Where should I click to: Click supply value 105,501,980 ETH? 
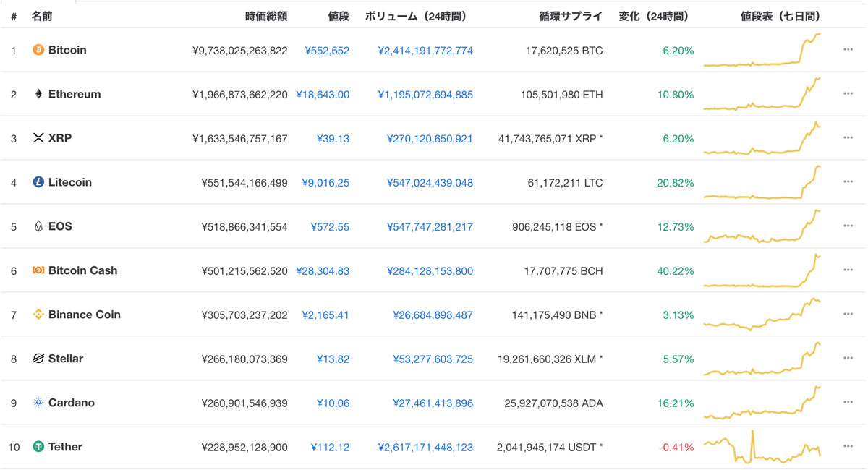562,95
